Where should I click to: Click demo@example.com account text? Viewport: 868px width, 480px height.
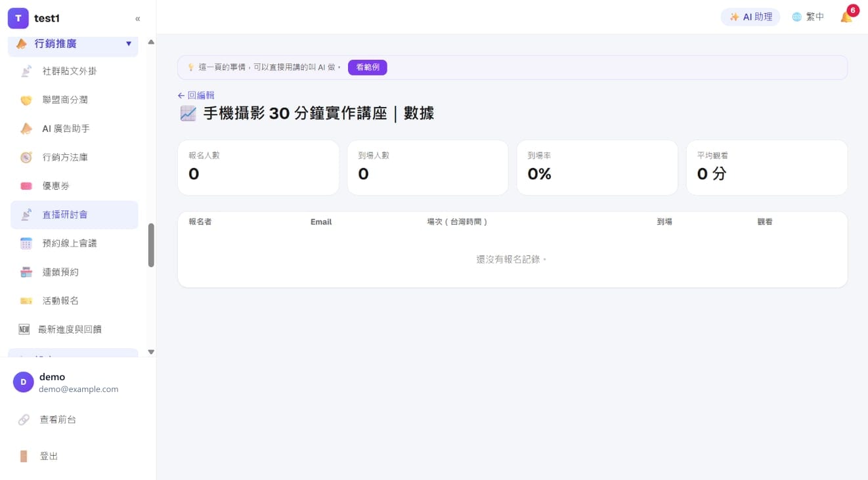[79, 389]
